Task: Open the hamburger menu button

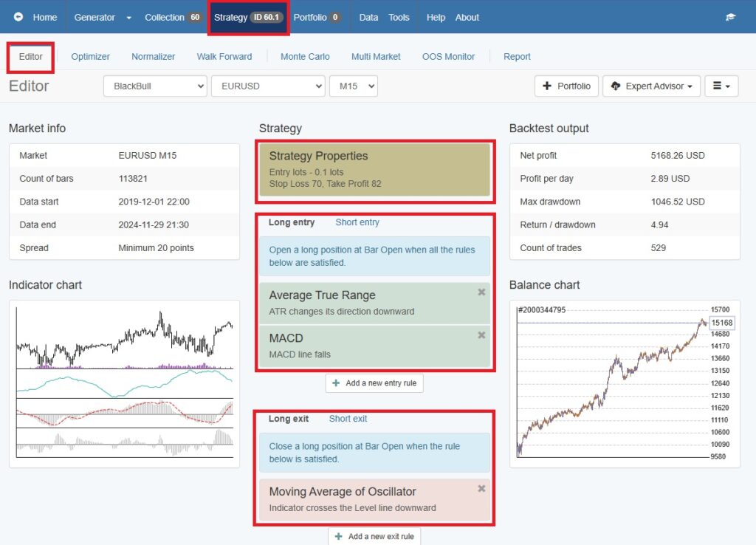Action: (721, 86)
